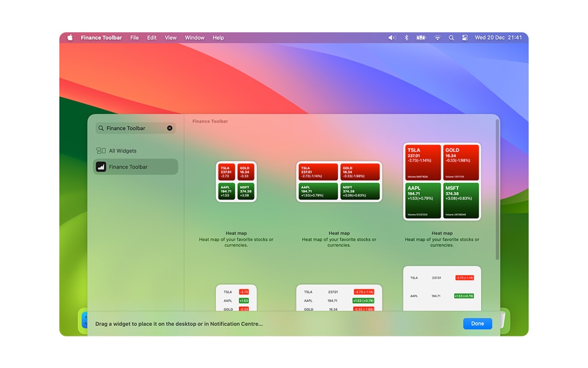Open Spotlight search icon
Screen dimensions: 588x368
(451, 38)
